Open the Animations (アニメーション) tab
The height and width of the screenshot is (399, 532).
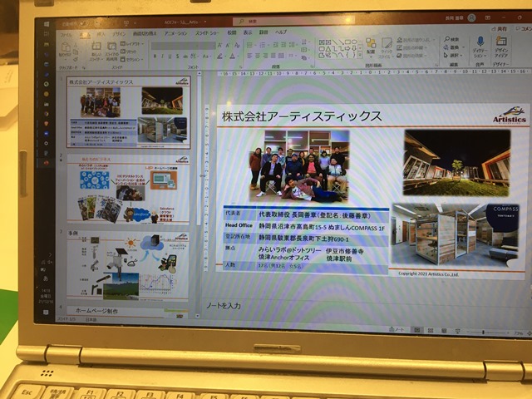point(175,33)
